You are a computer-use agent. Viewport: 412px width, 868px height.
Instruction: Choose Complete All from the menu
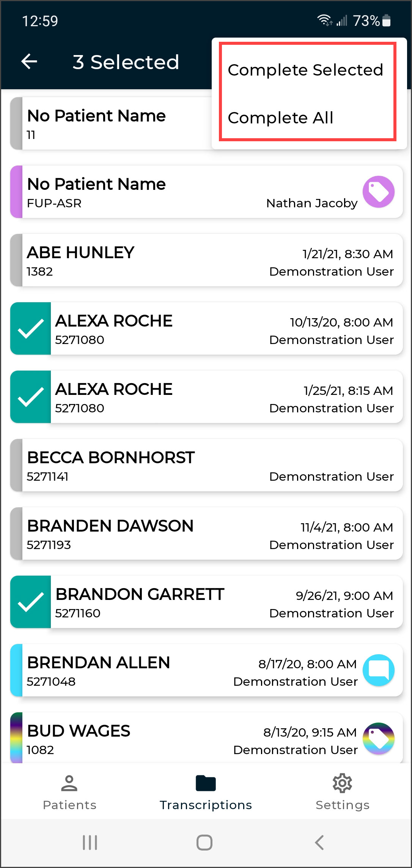[281, 118]
